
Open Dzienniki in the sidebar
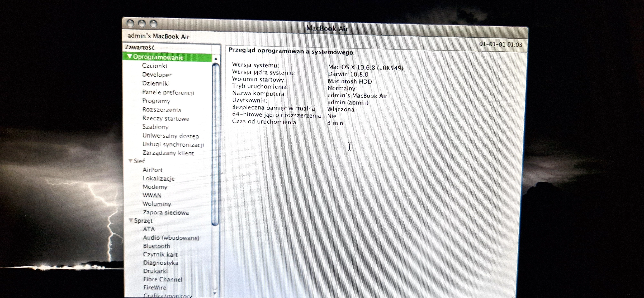click(x=156, y=83)
